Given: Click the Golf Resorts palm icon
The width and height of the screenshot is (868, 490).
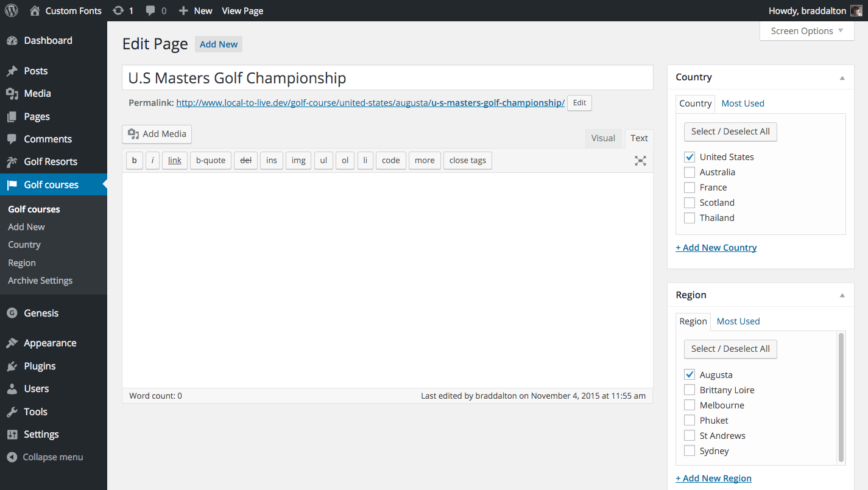Looking at the screenshot, I should click(x=12, y=162).
